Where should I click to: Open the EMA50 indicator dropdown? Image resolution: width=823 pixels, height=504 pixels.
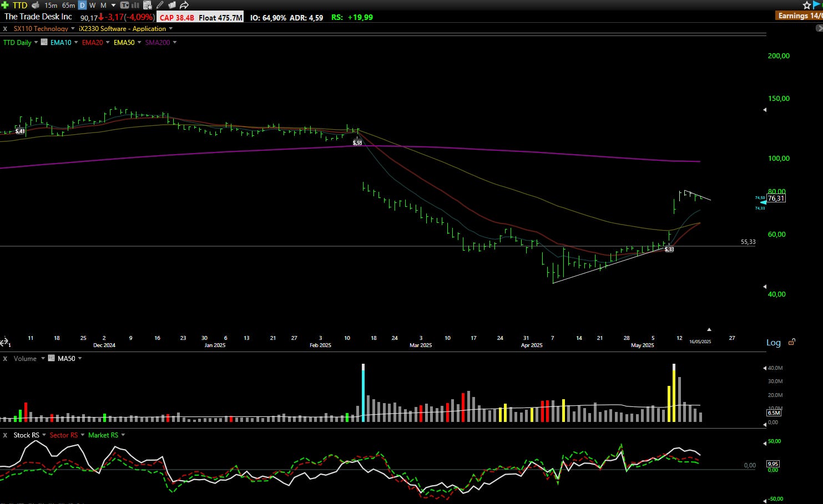[139, 43]
